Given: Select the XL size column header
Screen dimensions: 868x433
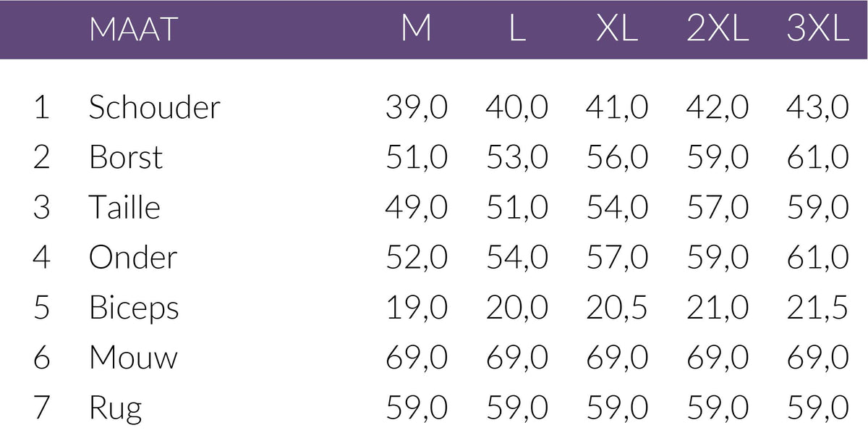Looking at the screenshot, I should pyautogui.click(x=617, y=30).
